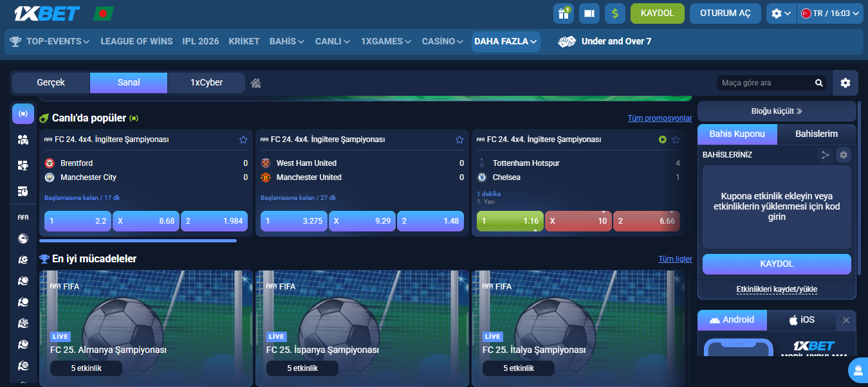Click Etkinlikleri kaydet/yükle link
868x387 pixels.
[777, 289]
